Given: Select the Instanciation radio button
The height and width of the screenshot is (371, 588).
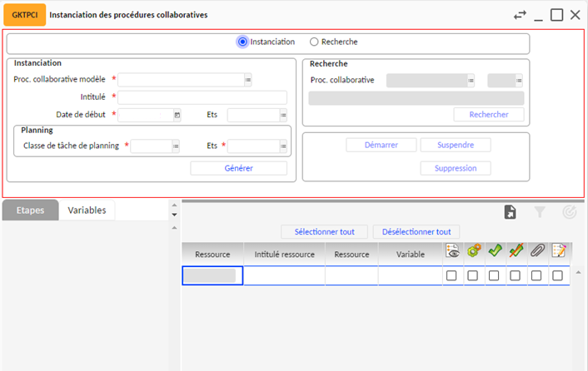Looking at the screenshot, I should click(242, 42).
